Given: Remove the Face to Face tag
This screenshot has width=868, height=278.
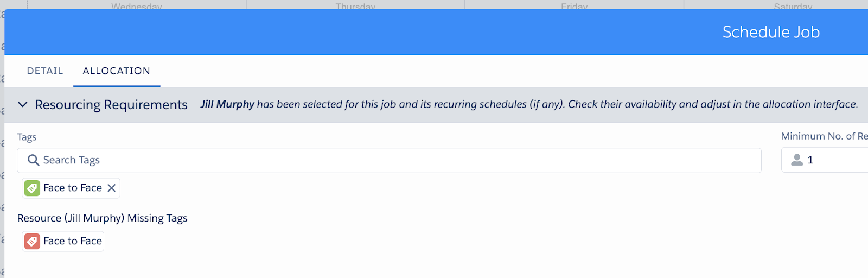Looking at the screenshot, I should point(112,188).
